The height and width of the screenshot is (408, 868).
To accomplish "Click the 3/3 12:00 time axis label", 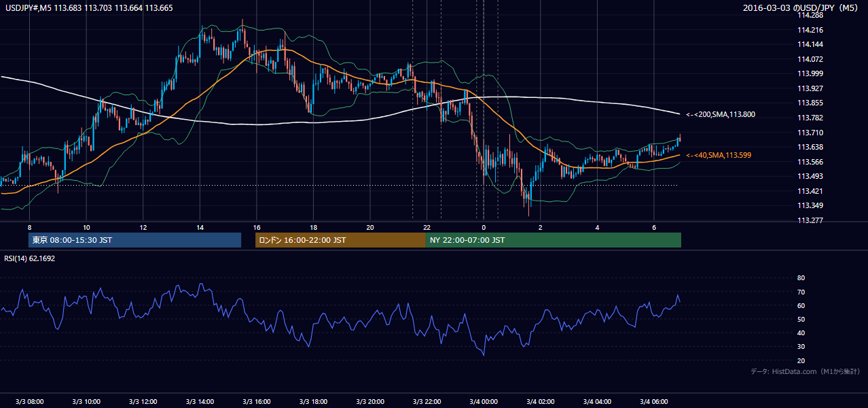I will pos(143,402).
